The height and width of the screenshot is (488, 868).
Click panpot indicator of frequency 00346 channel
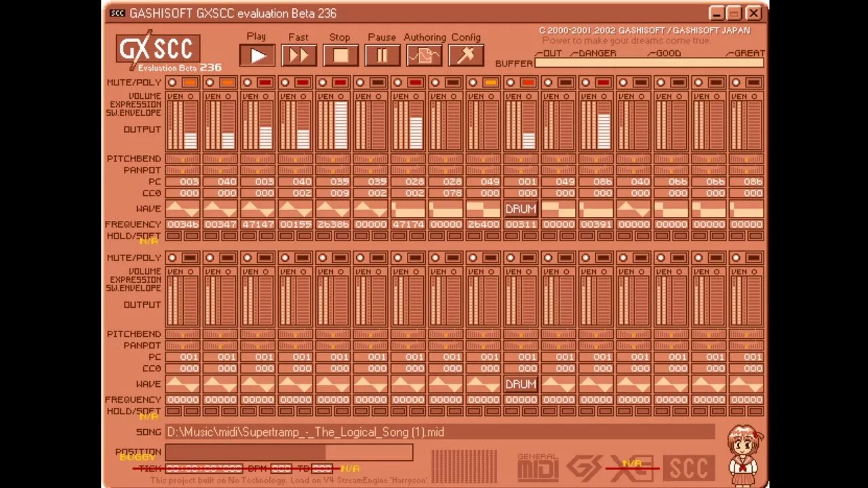(x=183, y=171)
